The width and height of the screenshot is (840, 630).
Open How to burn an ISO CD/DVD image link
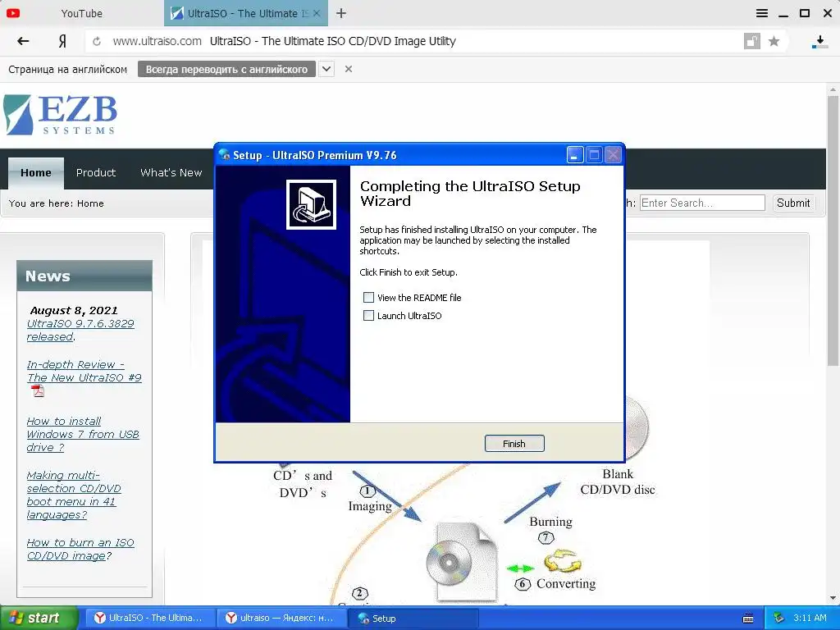click(80, 549)
